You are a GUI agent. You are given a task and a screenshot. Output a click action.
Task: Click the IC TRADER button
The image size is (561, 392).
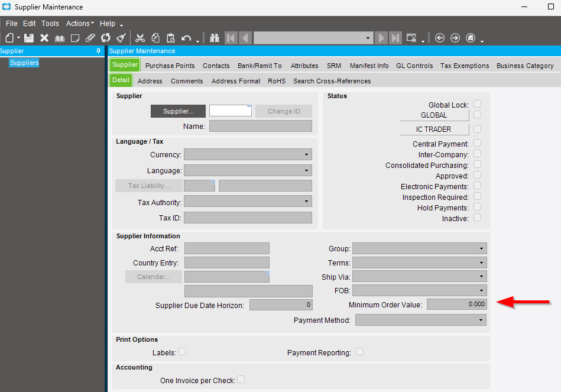point(434,129)
